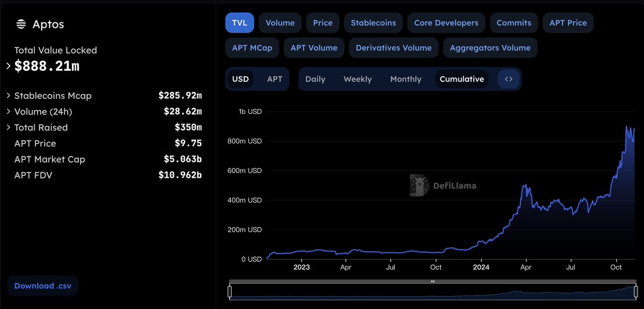
Task: Toggle the TVL chart metric
Action: click(x=240, y=23)
